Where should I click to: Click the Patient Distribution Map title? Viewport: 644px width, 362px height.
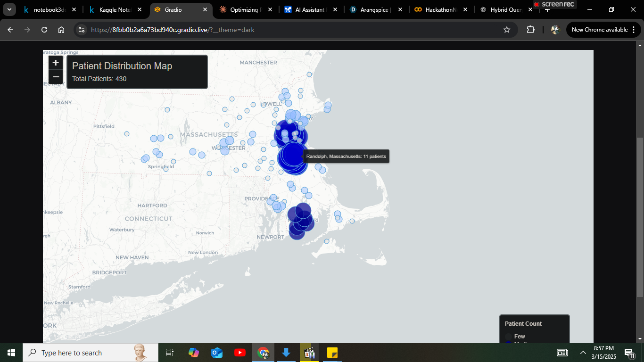click(122, 66)
